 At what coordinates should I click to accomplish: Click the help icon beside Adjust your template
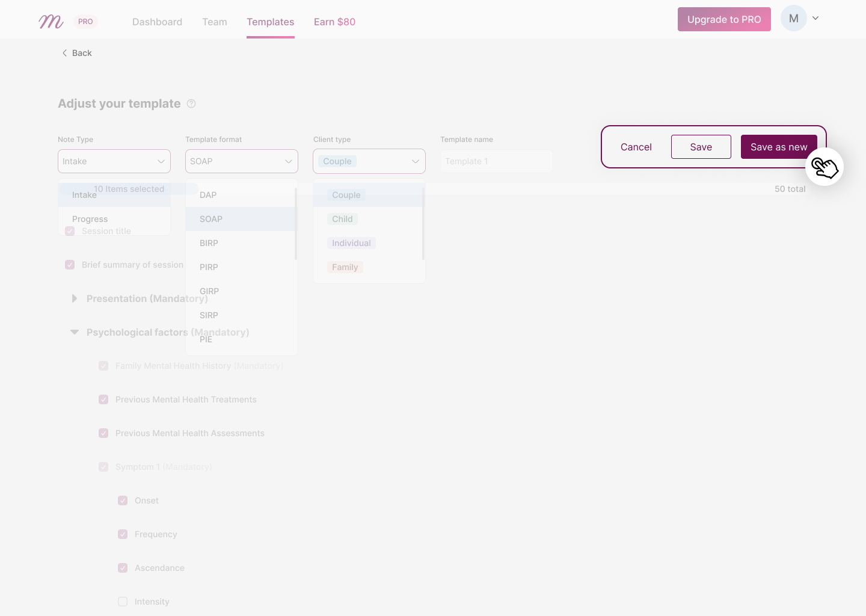191,103
